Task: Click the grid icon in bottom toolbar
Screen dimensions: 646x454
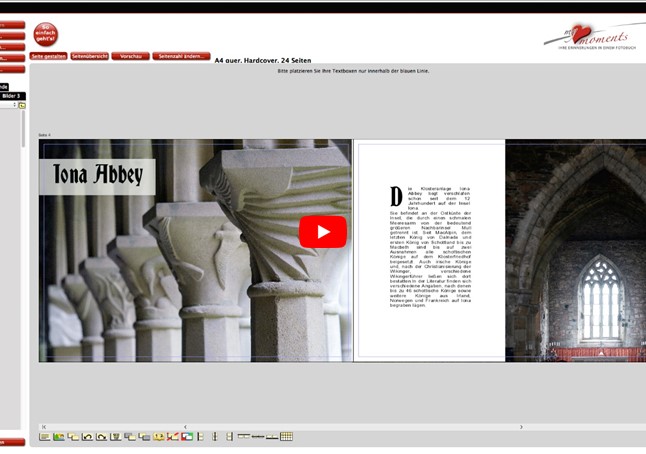Action: click(x=286, y=437)
